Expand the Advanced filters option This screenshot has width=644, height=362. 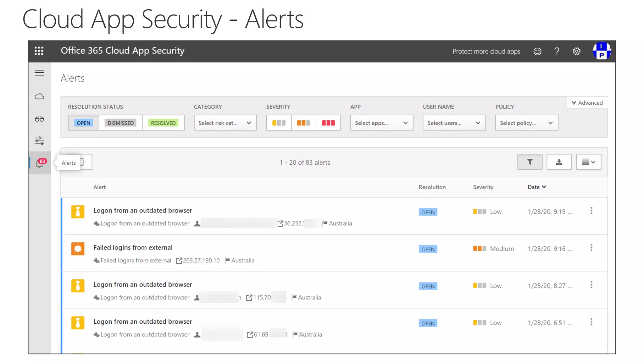tap(587, 103)
